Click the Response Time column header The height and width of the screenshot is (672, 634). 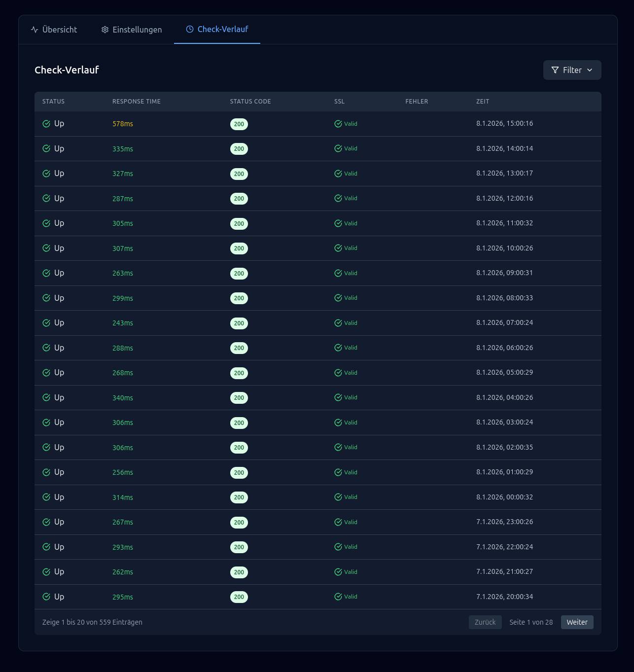point(137,102)
